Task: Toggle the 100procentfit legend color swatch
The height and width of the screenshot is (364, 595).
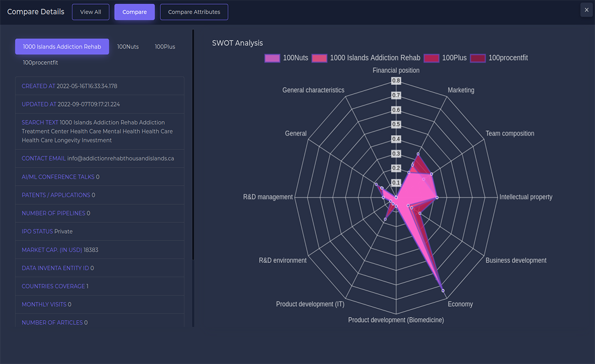Action: 478,58
